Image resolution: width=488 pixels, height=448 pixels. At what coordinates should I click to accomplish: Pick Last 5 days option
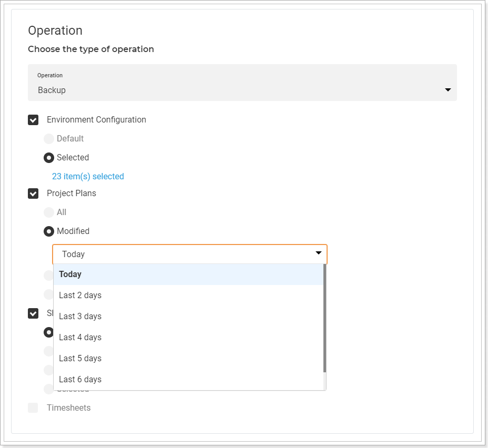click(x=188, y=359)
